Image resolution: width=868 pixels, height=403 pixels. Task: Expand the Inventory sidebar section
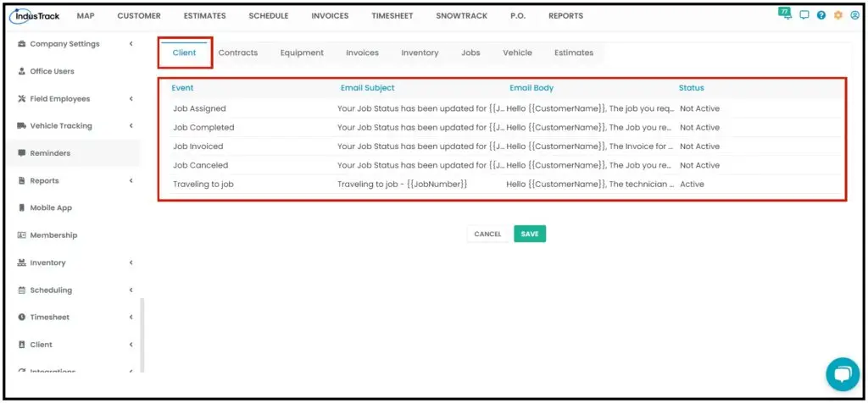pos(131,262)
